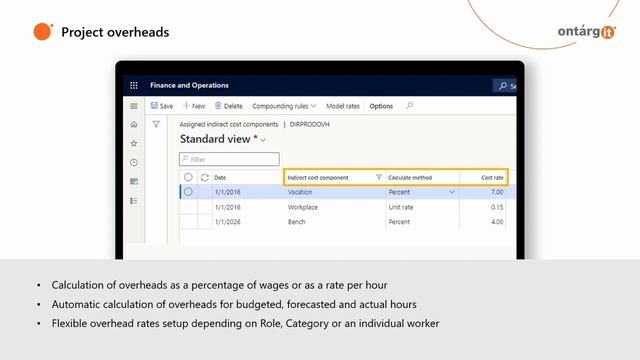Open the Indirect cost component column filter funnel

(x=379, y=177)
